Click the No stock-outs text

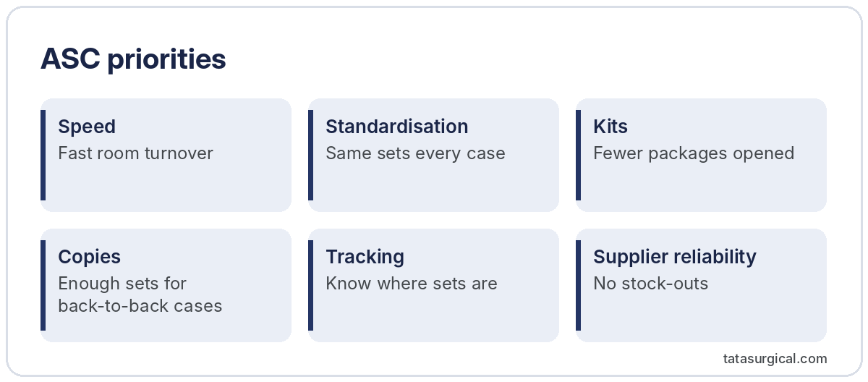pos(650,284)
